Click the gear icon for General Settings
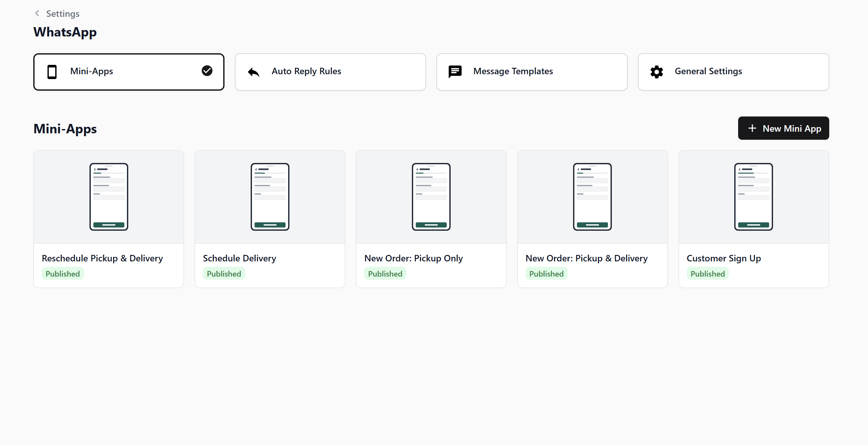 coord(656,72)
